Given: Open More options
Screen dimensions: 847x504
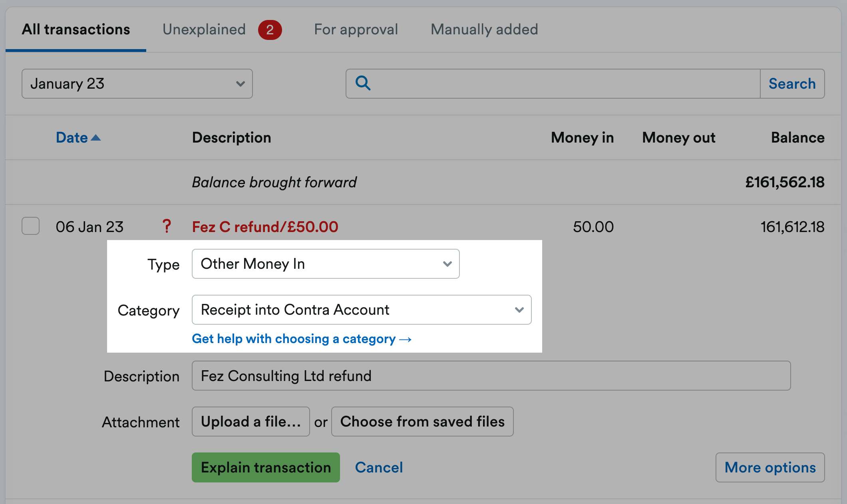Looking at the screenshot, I should click(770, 467).
